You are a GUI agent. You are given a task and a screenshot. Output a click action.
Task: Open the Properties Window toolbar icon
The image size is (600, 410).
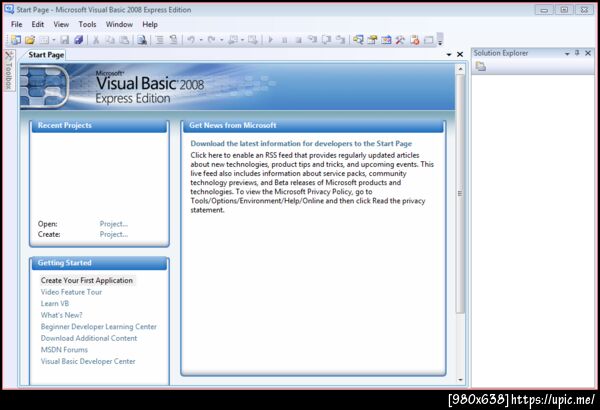coord(372,39)
